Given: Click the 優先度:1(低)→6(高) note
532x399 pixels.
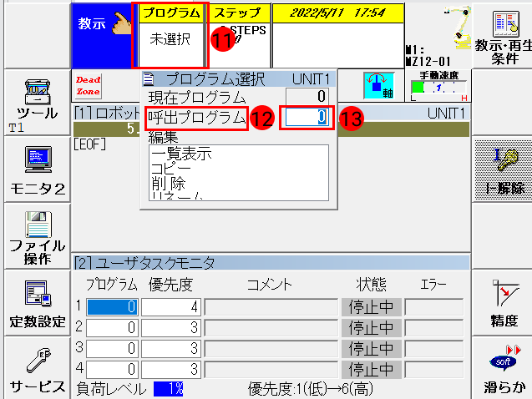Looking at the screenshot, I should click(x=311, y=389).
